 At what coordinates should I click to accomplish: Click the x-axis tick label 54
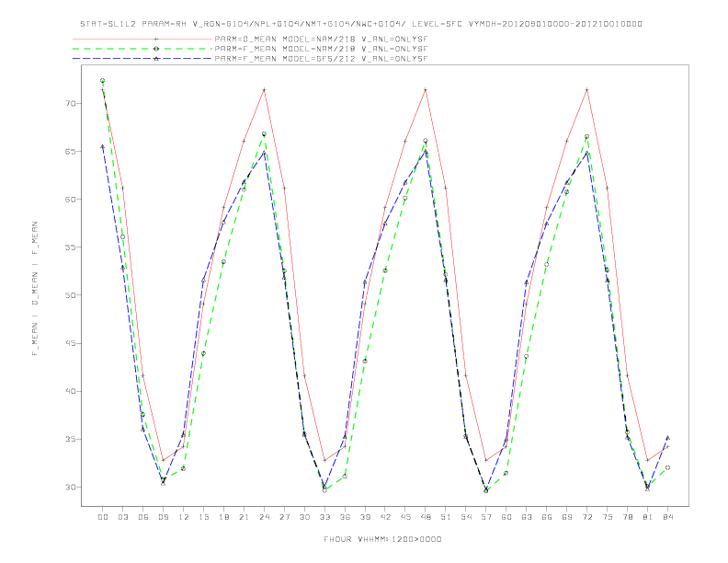466,517
